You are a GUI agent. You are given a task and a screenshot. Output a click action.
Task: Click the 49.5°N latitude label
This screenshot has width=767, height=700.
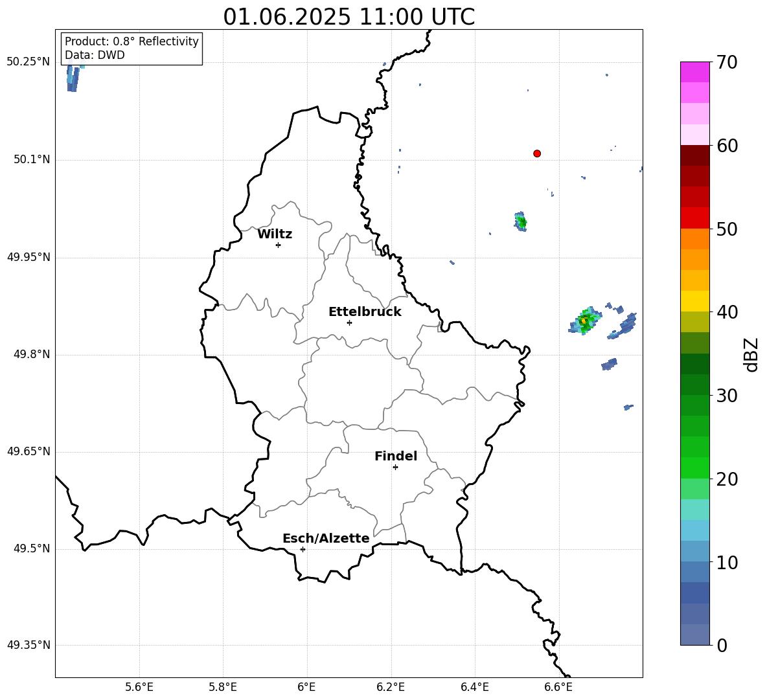(32, 548)
